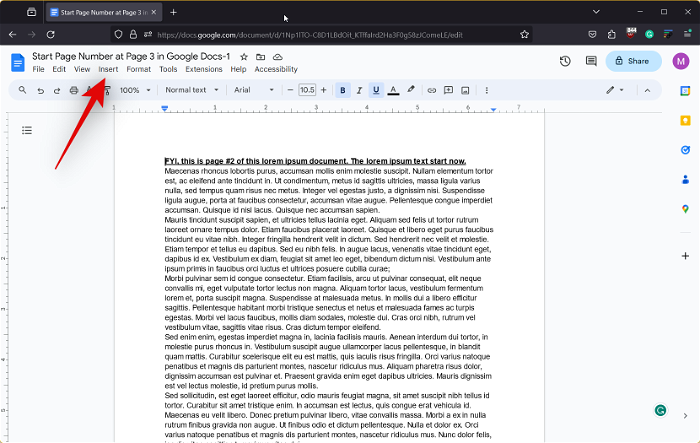Toggle underline formatting

(x=376, y=90)
